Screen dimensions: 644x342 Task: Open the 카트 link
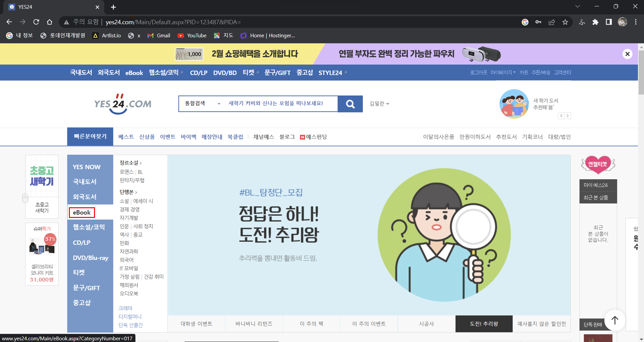pos(524,73)
